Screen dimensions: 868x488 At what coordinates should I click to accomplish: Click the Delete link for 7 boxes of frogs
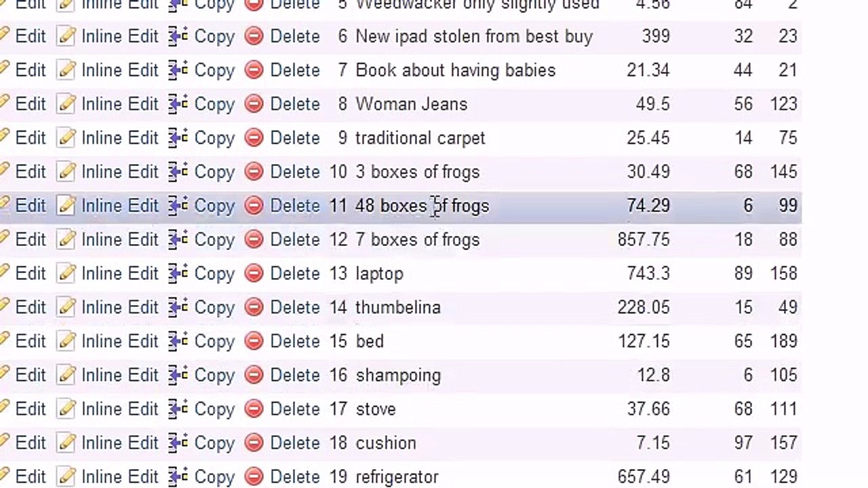(x=295, y=240)
